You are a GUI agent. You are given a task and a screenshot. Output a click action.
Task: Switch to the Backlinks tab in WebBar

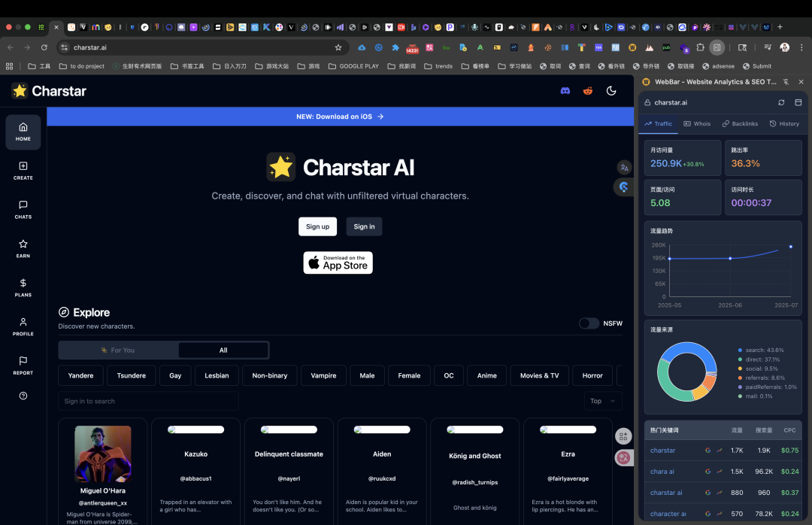point(740,124)
